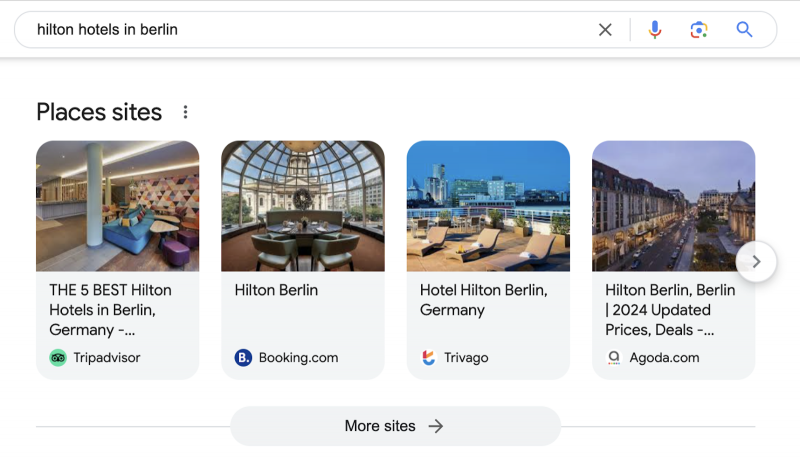Click the More sites button
Screen dimensions: 800x462
(x=395, y=426)
